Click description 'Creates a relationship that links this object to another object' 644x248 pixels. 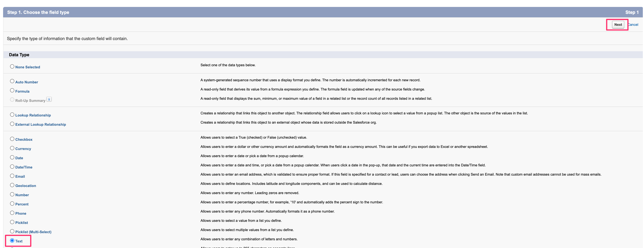tap(364, 113)
